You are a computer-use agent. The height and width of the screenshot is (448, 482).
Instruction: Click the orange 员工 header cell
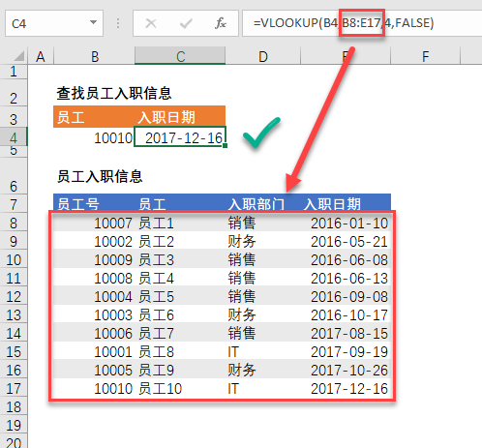tap(94, 117)
